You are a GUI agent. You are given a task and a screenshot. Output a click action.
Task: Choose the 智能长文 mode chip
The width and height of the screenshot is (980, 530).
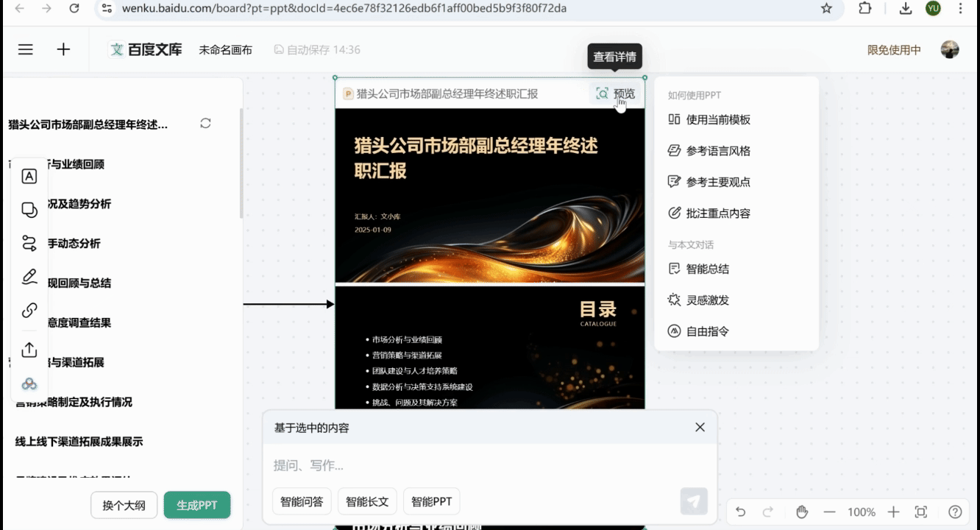[367, 501]
